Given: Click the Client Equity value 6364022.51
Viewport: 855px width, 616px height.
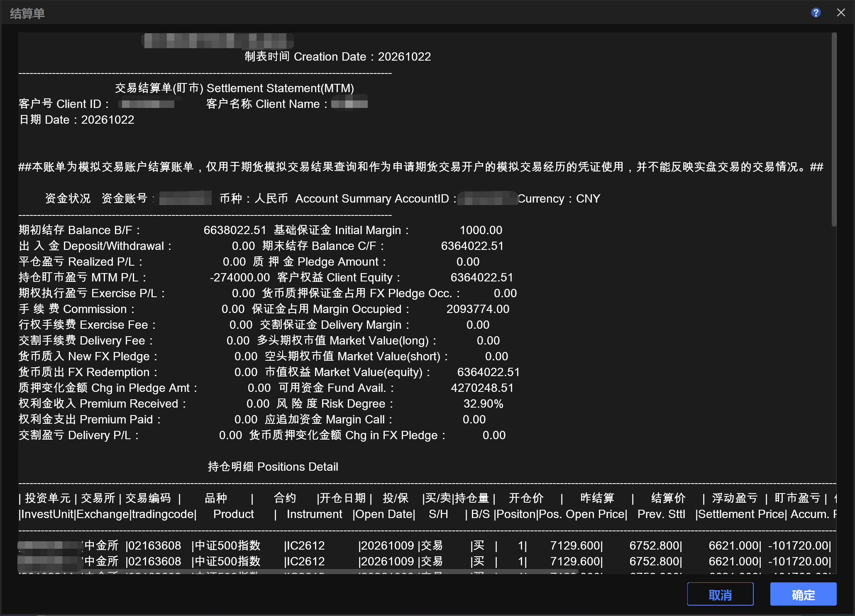Looking at the screenshot, I should [x=482, y=277].
